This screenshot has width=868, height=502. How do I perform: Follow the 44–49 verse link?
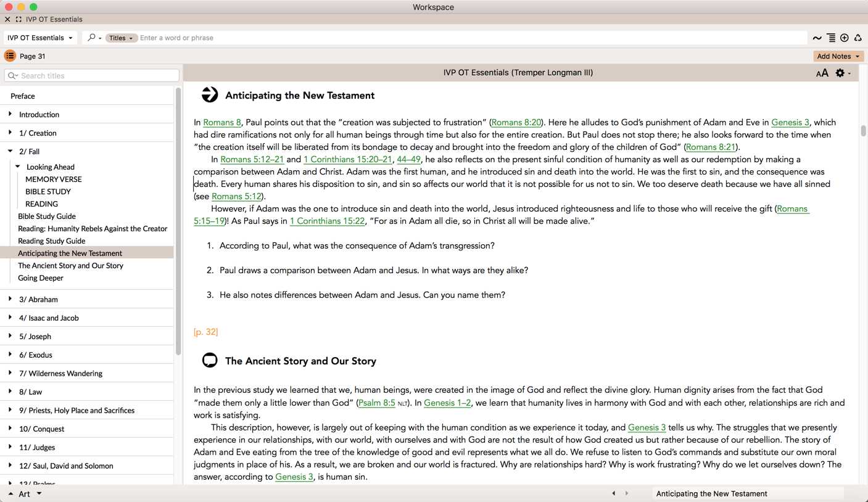click(408, 159)
